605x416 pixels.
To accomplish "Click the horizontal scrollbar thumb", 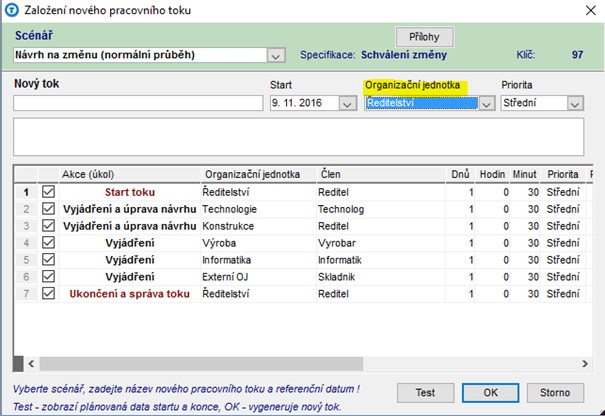I will tap(201, 364).
